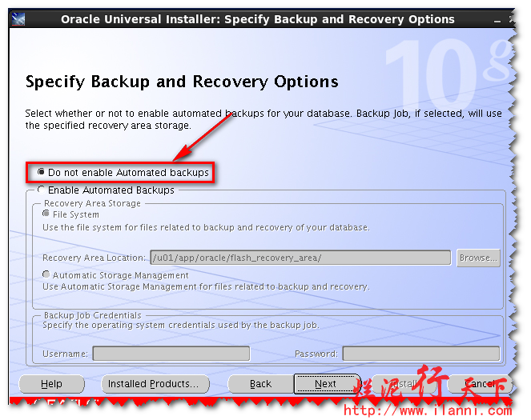Click the Specify Backup and Recovery Options heading

coord(182,82)
